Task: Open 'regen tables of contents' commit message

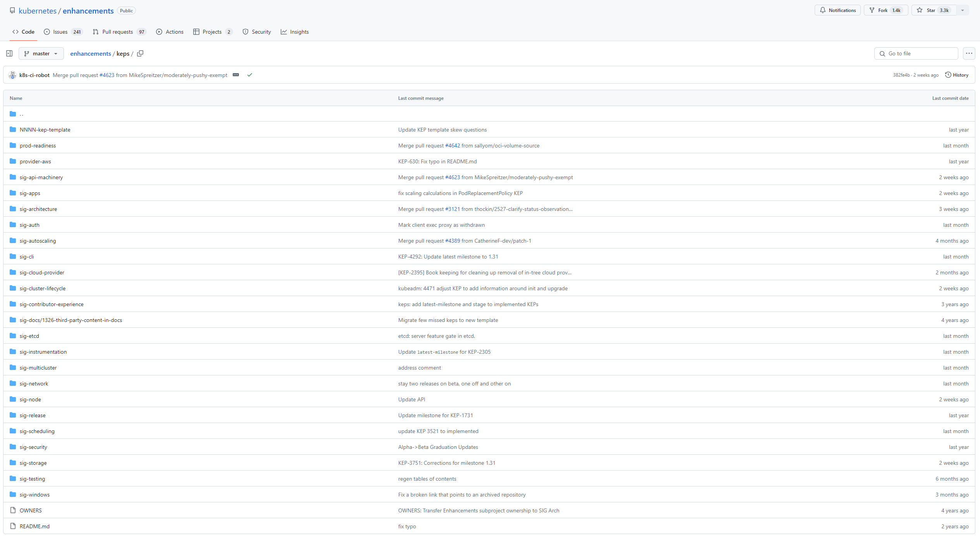Action: pos(427,479)
